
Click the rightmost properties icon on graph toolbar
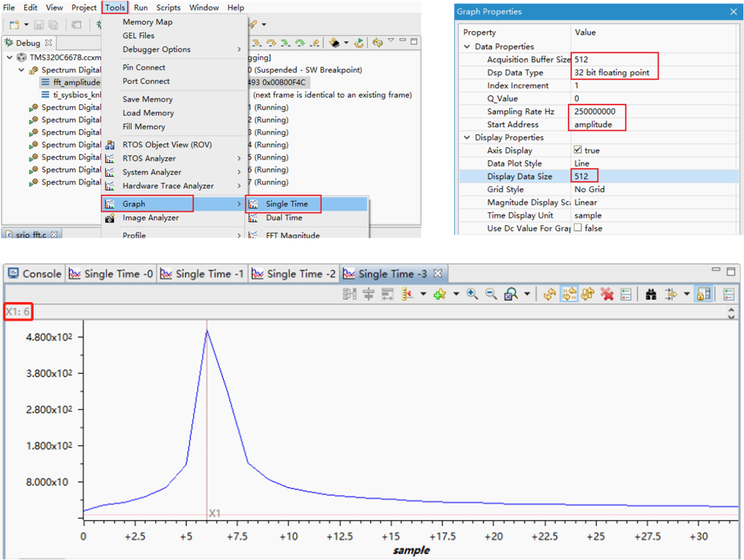pos(729,294)
